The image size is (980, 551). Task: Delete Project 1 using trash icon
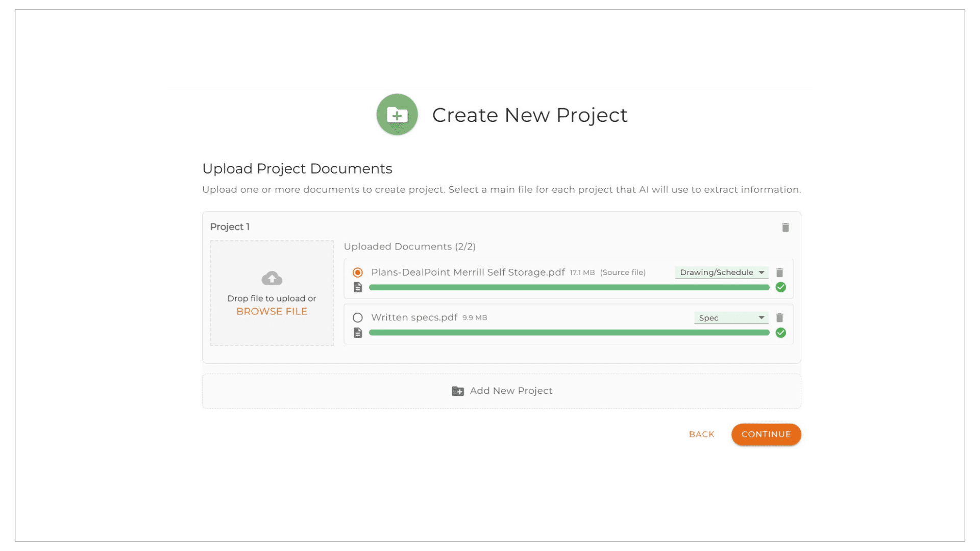[785, 228]
